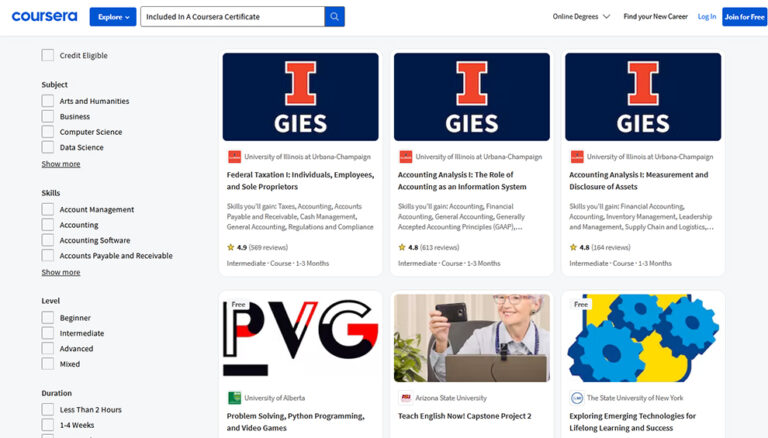Show more Skills filter options
The height and width of the screenshot is (438, 768).
coord(61,272)
